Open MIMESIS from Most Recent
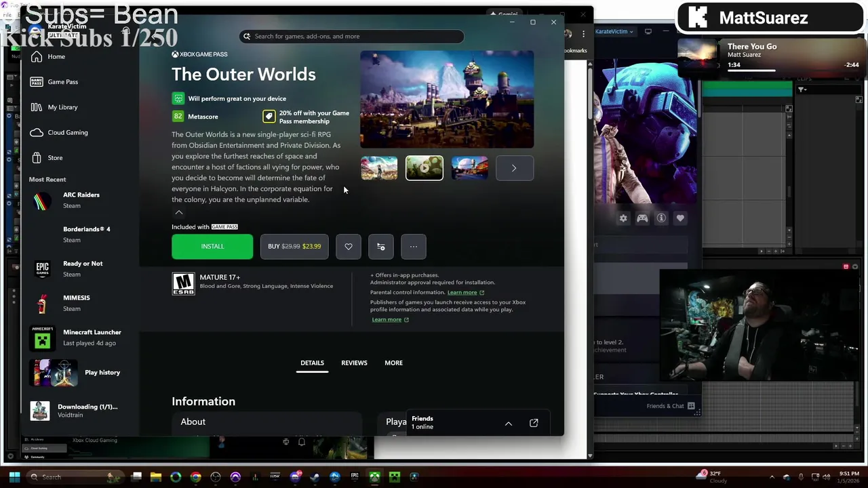This screenshot has height=488, width=868. click(76, 303)
